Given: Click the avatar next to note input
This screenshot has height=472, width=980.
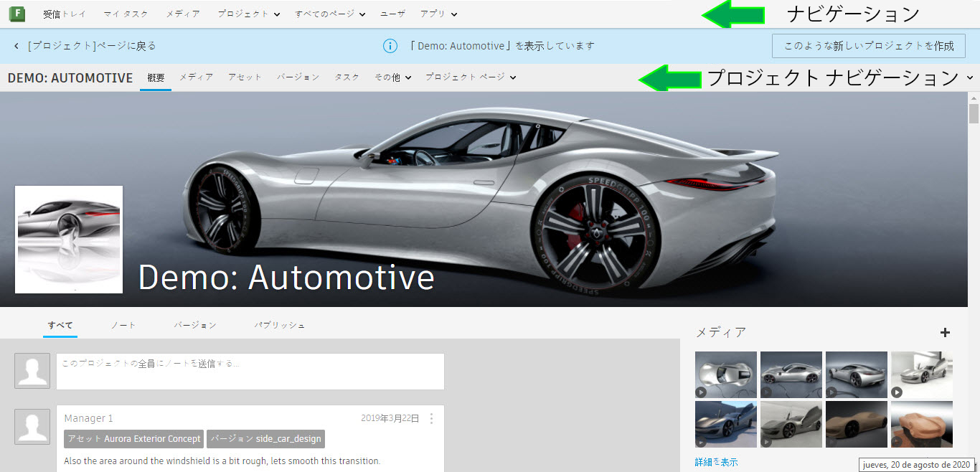Looking at the screenshot, I should (x=32, y=371).
